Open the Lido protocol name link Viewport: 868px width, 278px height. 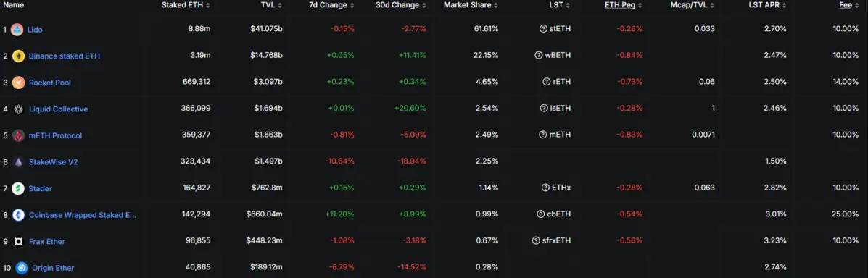35,29
